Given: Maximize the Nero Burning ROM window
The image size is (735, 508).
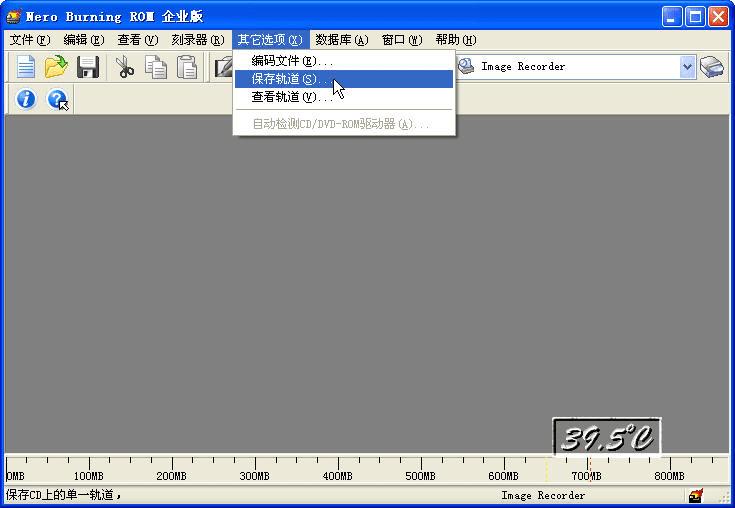Looking at the screenshot, I should pyautogui.click(x=695, y=17).
